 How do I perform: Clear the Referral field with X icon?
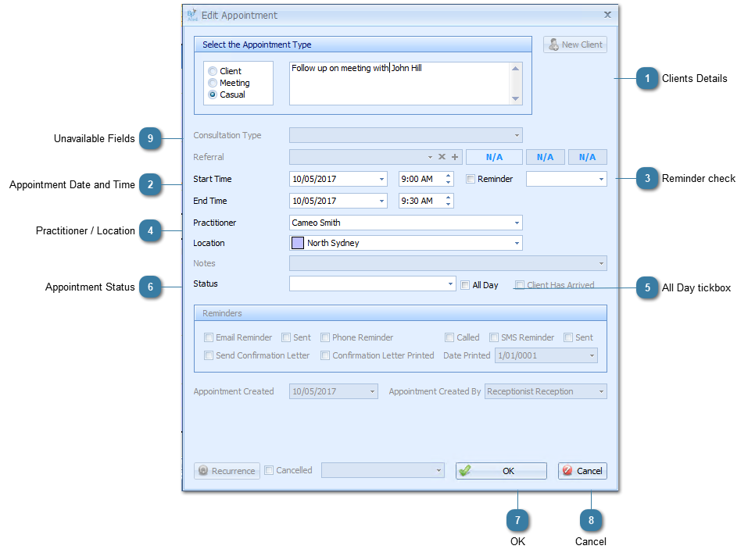[x=442, y=157]
